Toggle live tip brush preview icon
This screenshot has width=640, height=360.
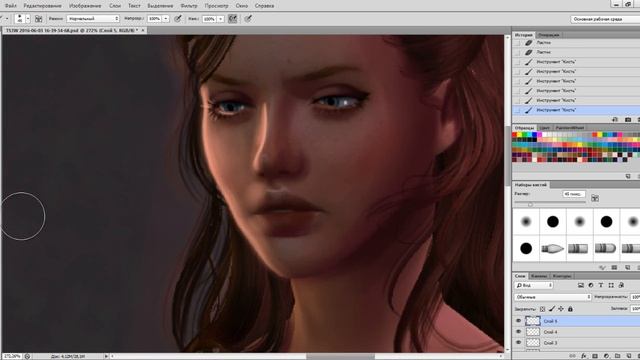[602, 267]
